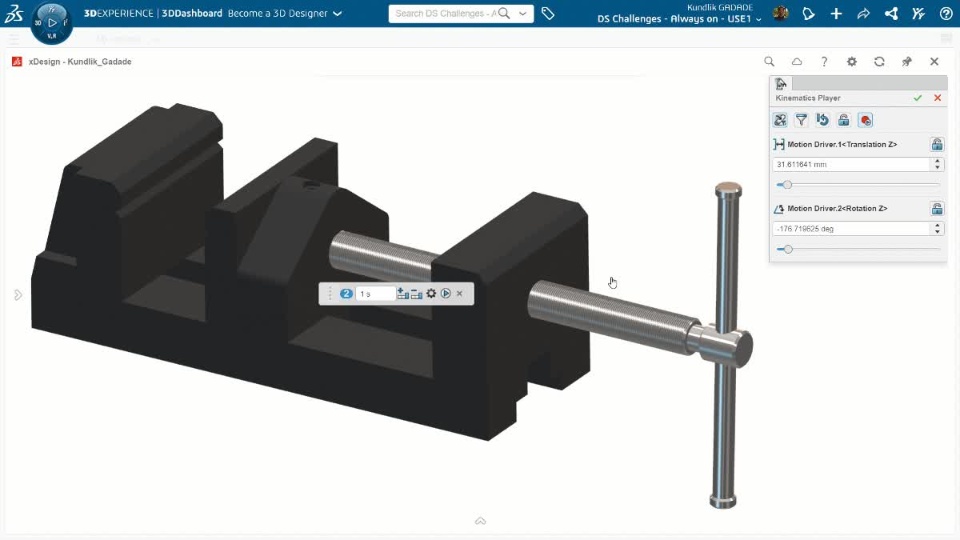Viewport: 960px width, 540px height.
Task: Select the Kinematics Player panel tab
Action: pyautogui.click(x=781, y=83)
